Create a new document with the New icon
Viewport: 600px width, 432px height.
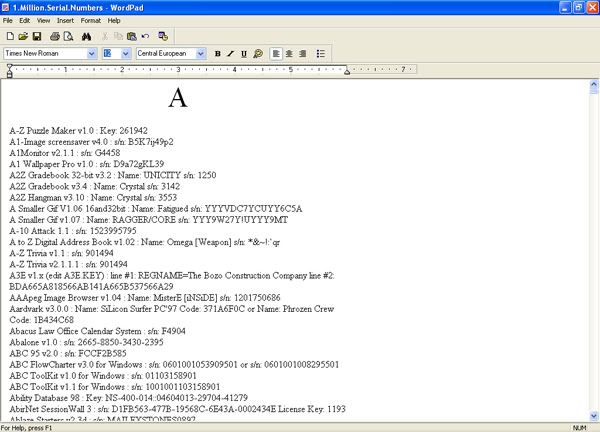coord(10,36)
